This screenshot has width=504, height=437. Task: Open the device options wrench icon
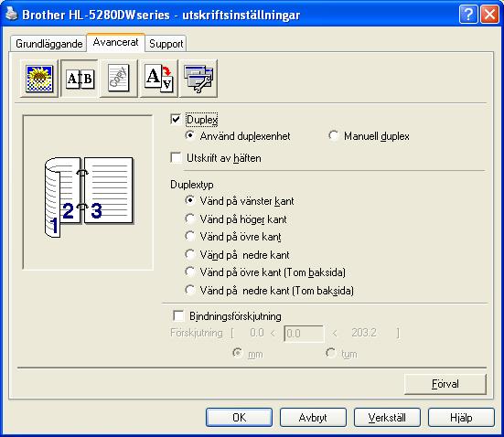tap(198, 79)
